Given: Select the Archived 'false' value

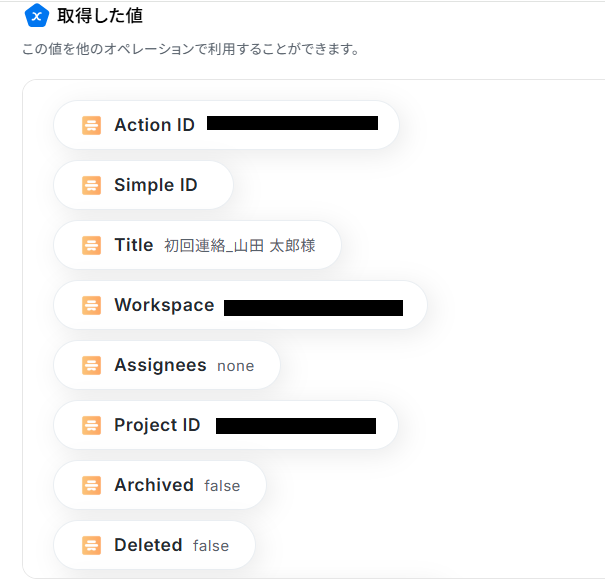Looking at the screenshot, I should [x=222, y=486].
